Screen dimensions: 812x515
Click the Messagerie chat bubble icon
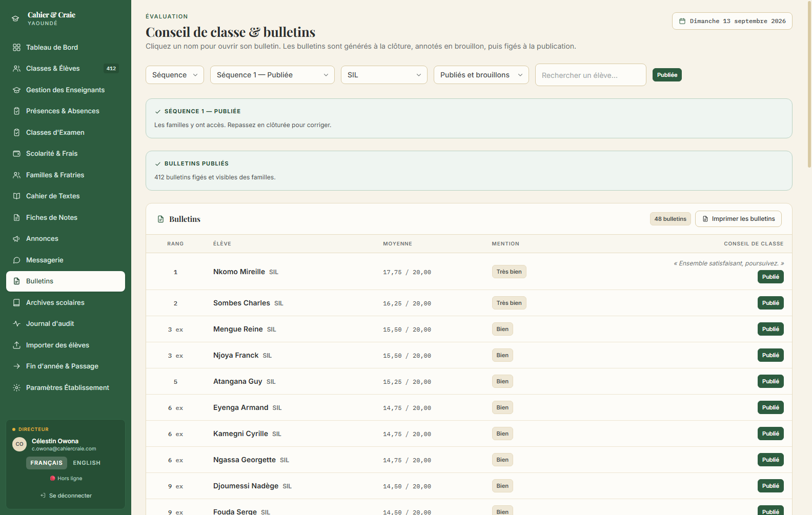pyautogui.click(x=16, y=260)
